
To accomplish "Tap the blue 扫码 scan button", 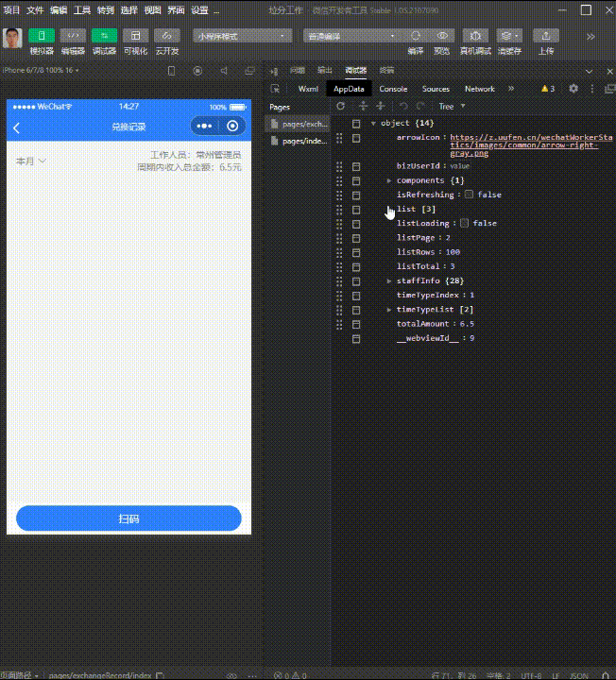I will (128, 518).
